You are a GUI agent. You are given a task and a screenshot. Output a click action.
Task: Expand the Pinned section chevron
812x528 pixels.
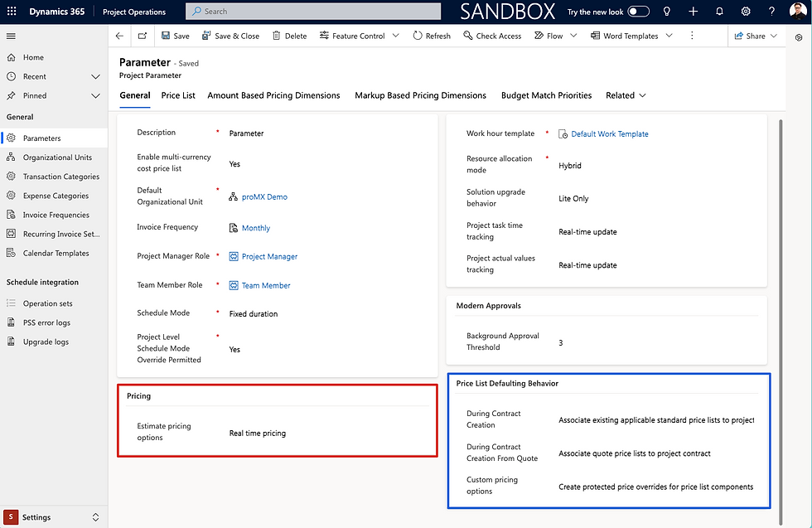click(x=95, y=96)
